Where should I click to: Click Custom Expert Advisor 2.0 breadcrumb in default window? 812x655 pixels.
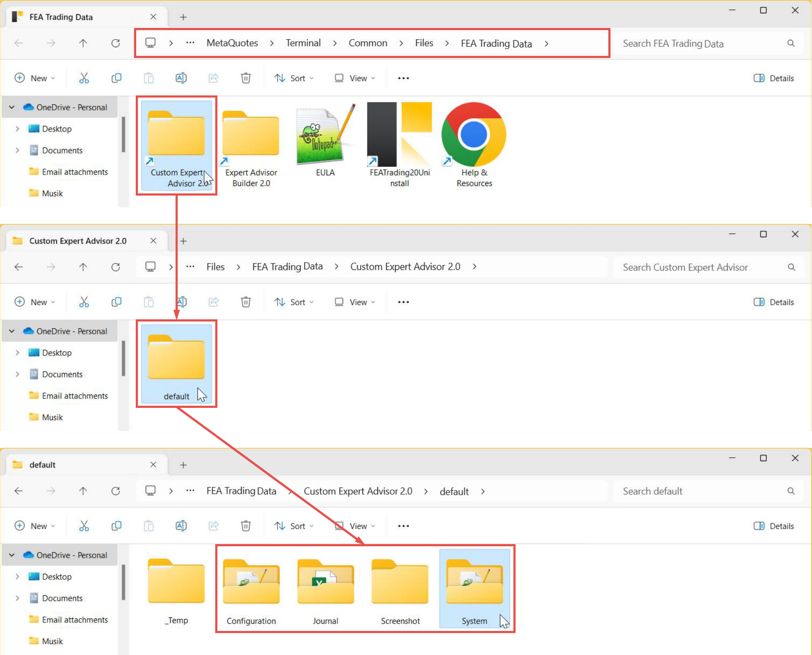pos(358,491)
